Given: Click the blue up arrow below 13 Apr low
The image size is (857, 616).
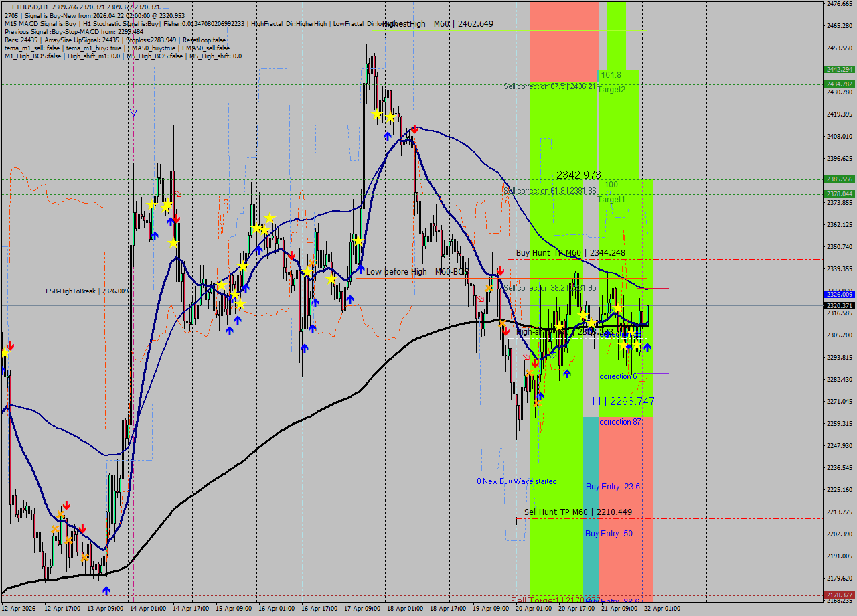Looking at the screenshot, I should (x=106, y=591).
